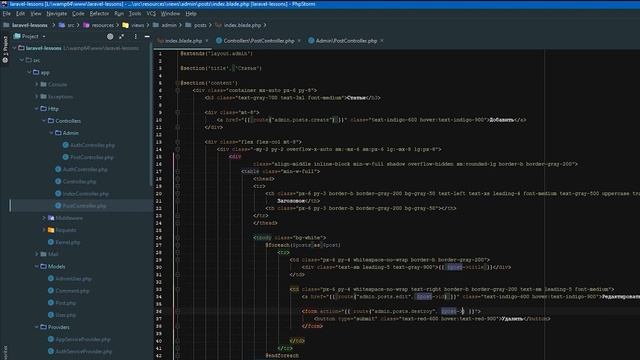
Task: Expand the Requests folder
Action: (44, 230)
